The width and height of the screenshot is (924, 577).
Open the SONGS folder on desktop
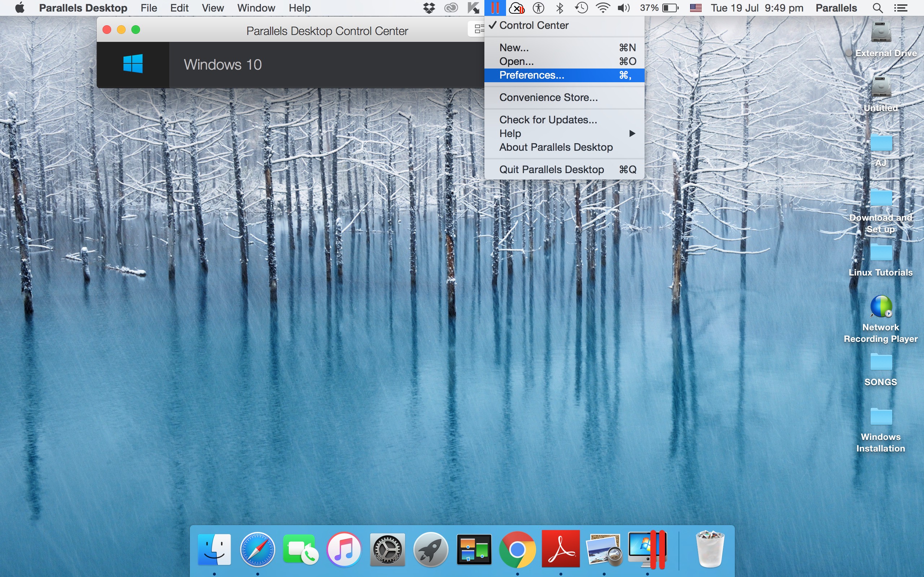pos(880,365)
